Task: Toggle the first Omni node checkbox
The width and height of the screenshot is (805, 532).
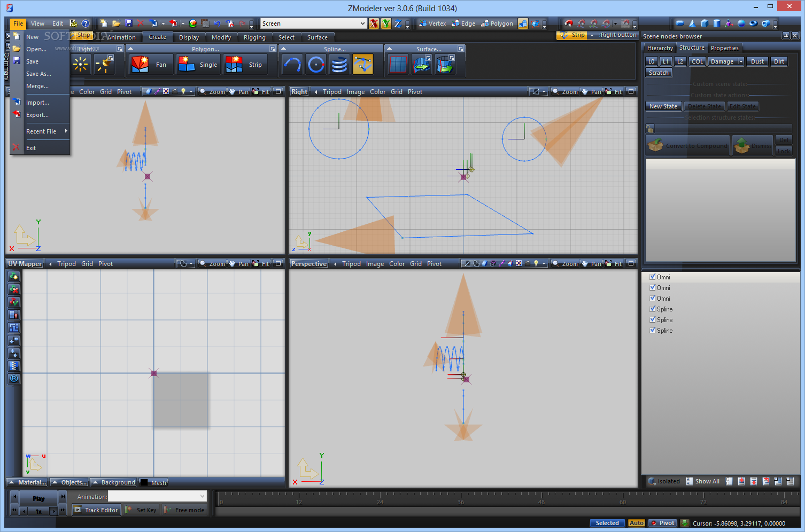Action: 652,277
